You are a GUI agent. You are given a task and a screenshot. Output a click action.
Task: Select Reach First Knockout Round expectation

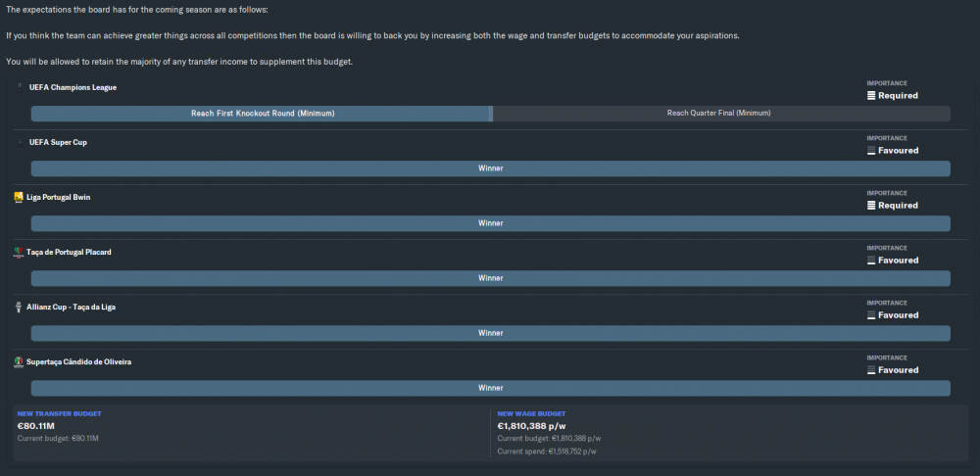click(x=262, y=114)
